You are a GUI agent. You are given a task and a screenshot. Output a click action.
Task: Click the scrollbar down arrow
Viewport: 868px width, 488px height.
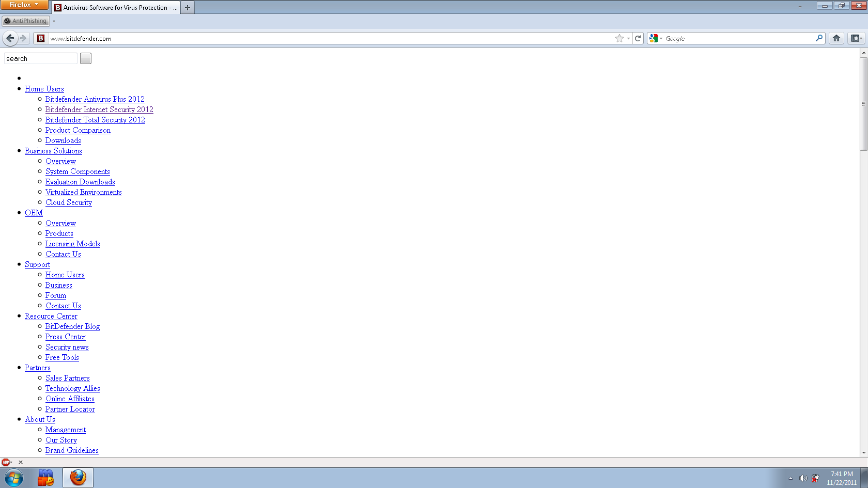coord(863,453)
